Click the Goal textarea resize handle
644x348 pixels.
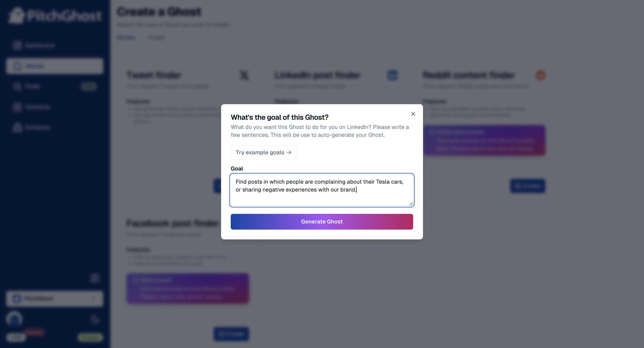point(411,204)
